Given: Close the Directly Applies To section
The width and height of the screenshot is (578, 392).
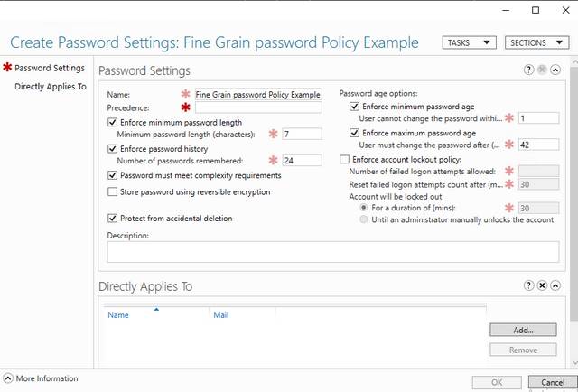Looking at the screenshot, I should (x=542, y=285).
